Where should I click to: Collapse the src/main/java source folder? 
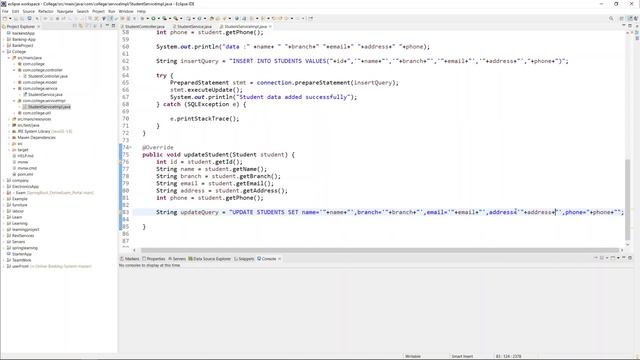tap(9, 58)
